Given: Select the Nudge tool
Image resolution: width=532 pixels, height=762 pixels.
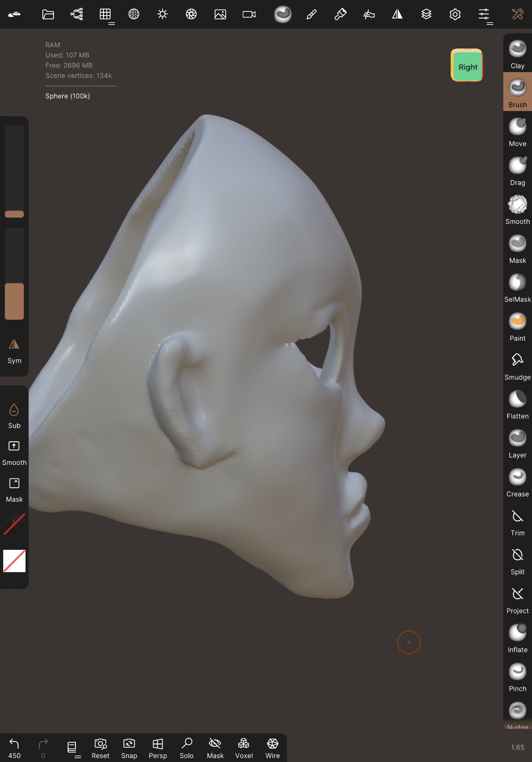Looking at the screenshot, I should click(x=518, y=714).
